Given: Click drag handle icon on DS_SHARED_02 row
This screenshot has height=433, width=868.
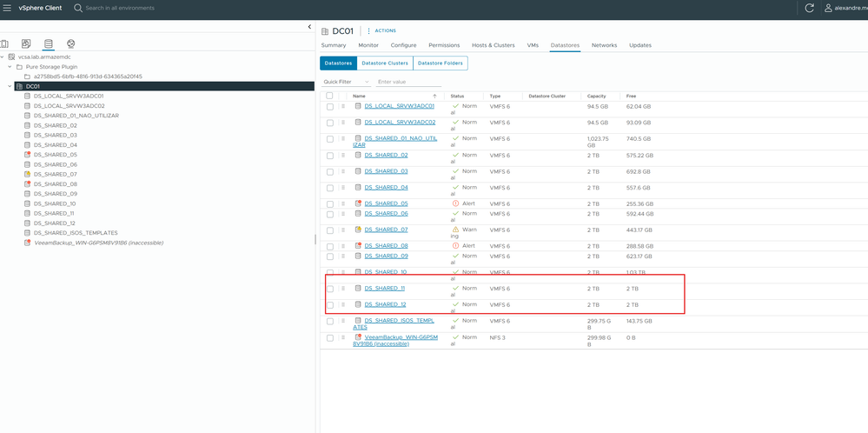Looking at the screenshot, I should pyautogui.click(x=342, y=156).
